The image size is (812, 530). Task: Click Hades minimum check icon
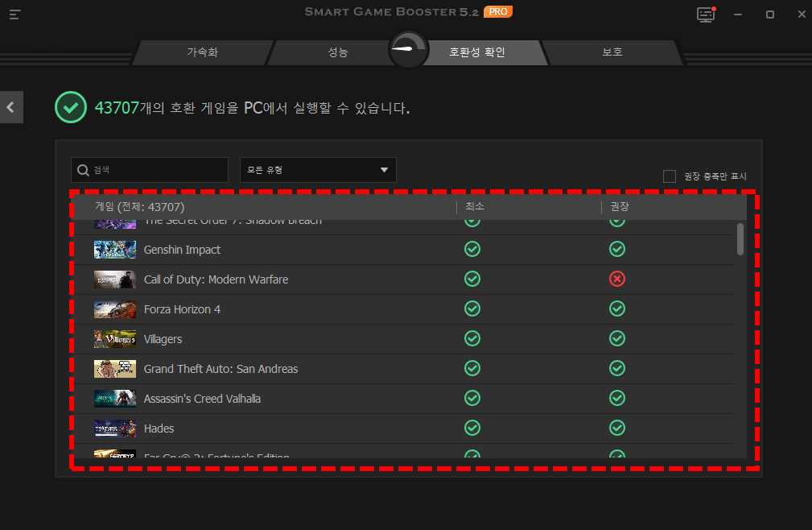[x=472, y=428]
